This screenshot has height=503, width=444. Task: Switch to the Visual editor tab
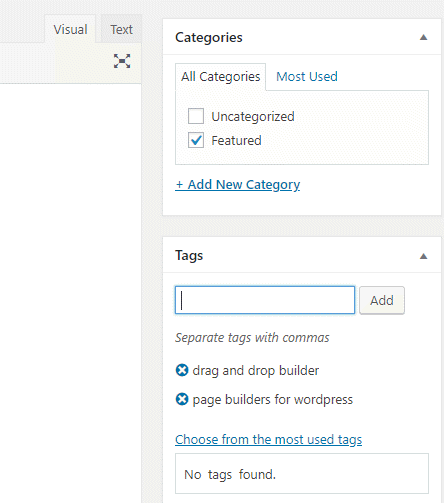pyautogui.click(x=70, y=29)
